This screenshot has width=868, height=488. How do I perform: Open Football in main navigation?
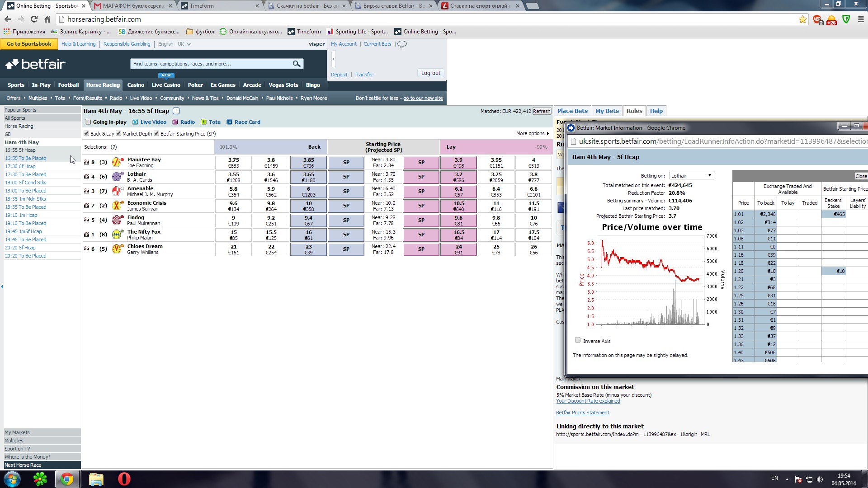point(68,85)
